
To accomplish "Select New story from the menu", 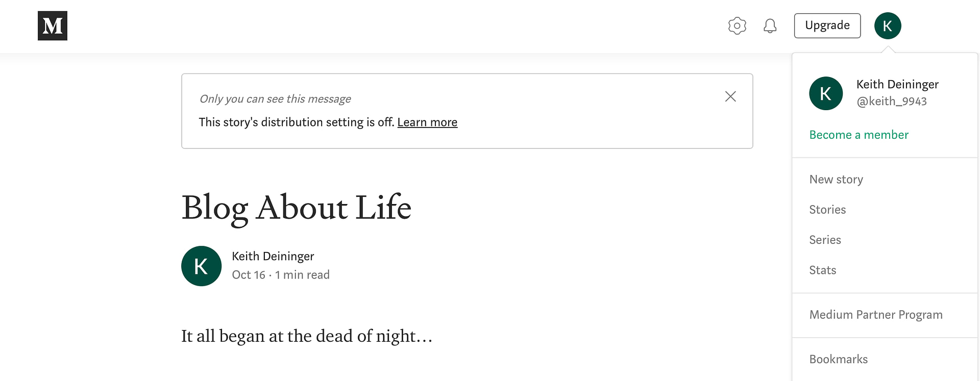I will tap(836, 180).
